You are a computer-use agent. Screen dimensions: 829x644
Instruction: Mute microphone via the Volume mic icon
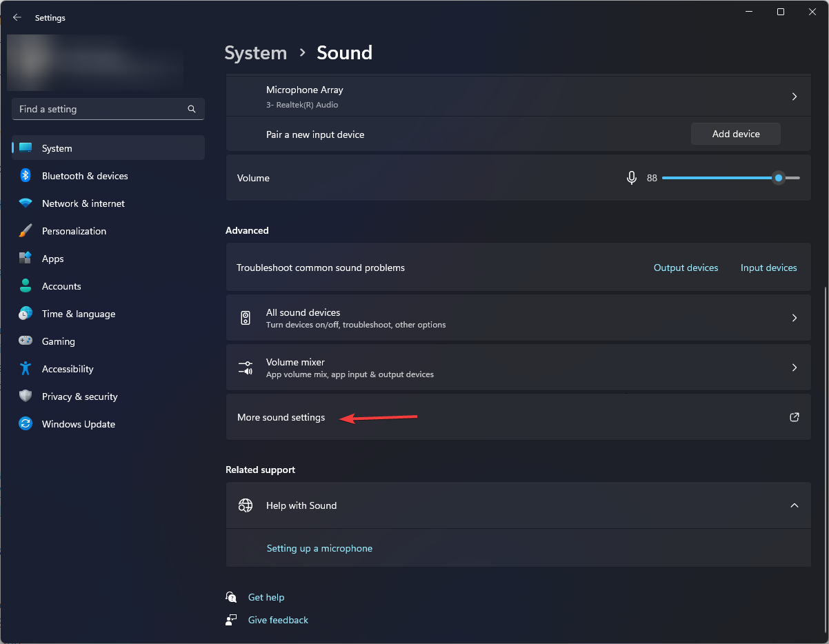click(x=631, y=178)
